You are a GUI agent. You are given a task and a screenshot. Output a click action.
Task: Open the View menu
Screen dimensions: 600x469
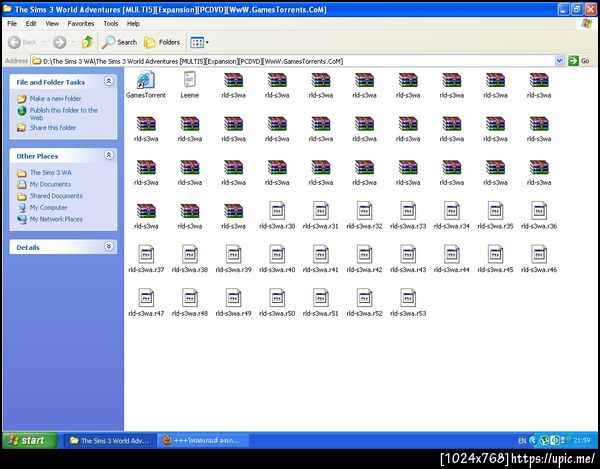52,24
